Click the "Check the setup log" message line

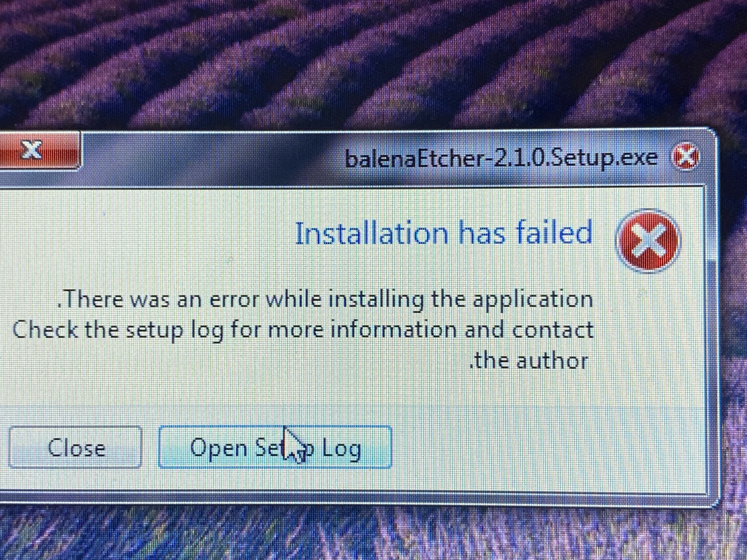(x=303, y=330)
